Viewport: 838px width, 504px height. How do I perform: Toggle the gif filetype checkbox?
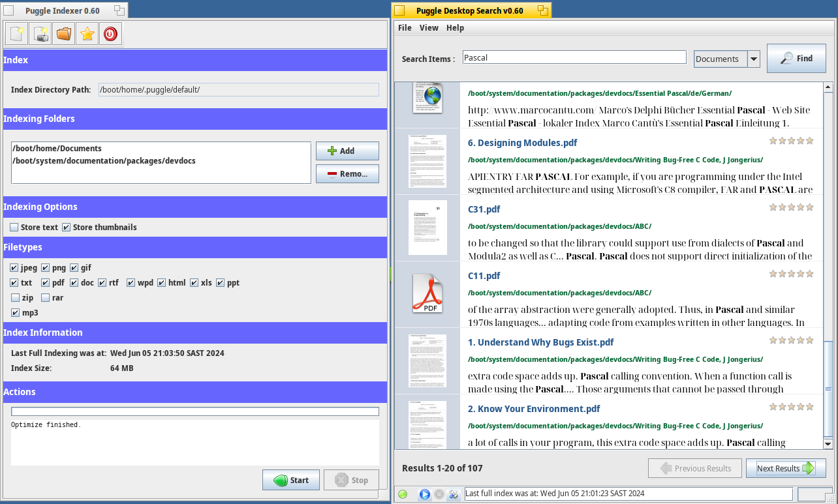74,268
